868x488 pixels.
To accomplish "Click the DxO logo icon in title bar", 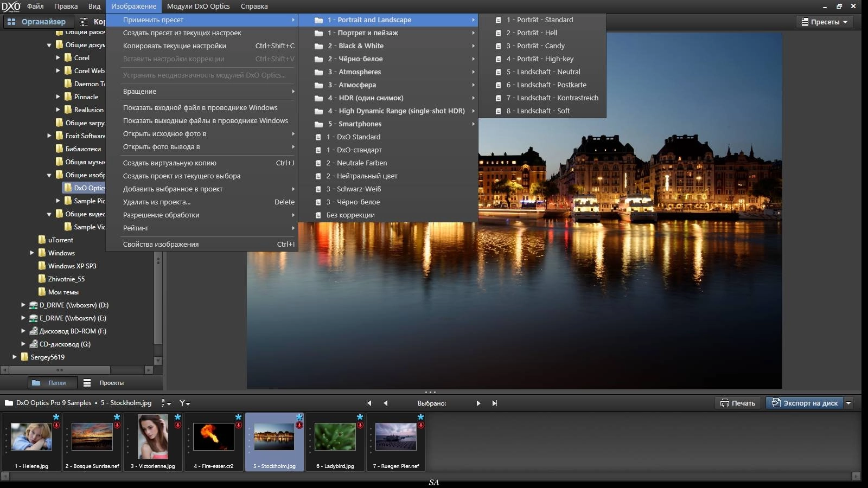I will [11, 7].
